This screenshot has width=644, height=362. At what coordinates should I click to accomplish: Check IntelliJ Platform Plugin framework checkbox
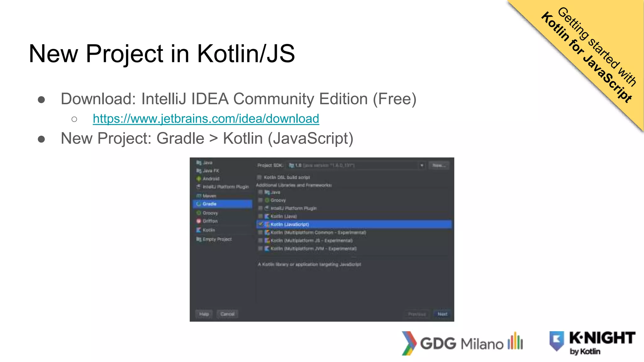coord(260,208)
